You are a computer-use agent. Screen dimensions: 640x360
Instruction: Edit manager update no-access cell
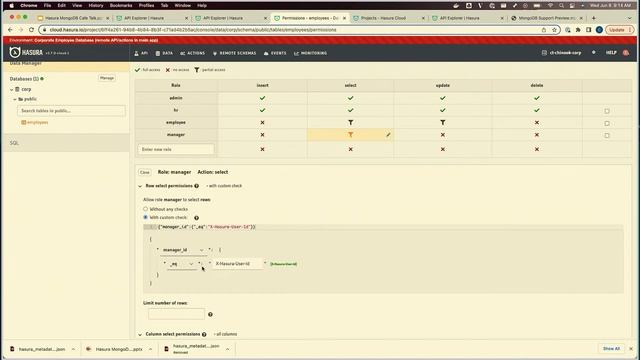(443, 135)
